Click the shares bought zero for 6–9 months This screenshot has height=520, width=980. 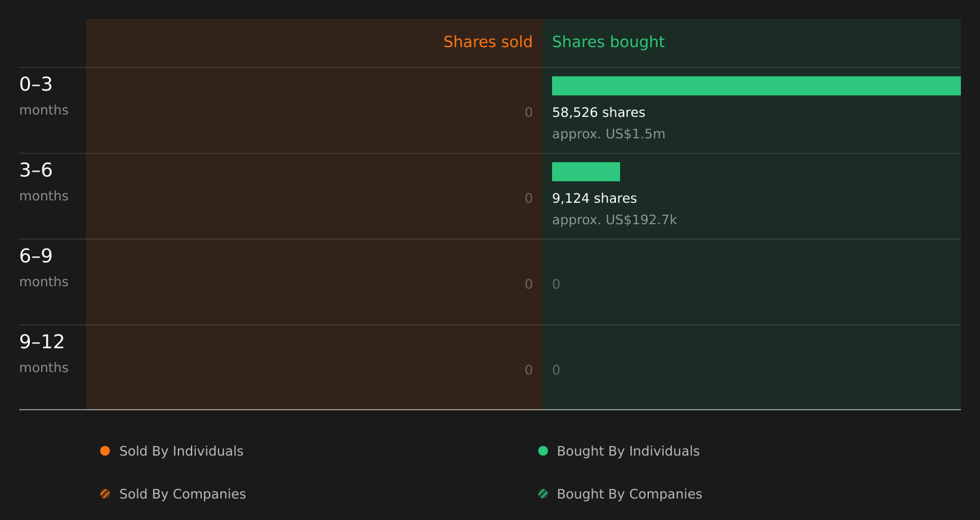(x=556, y=284)
